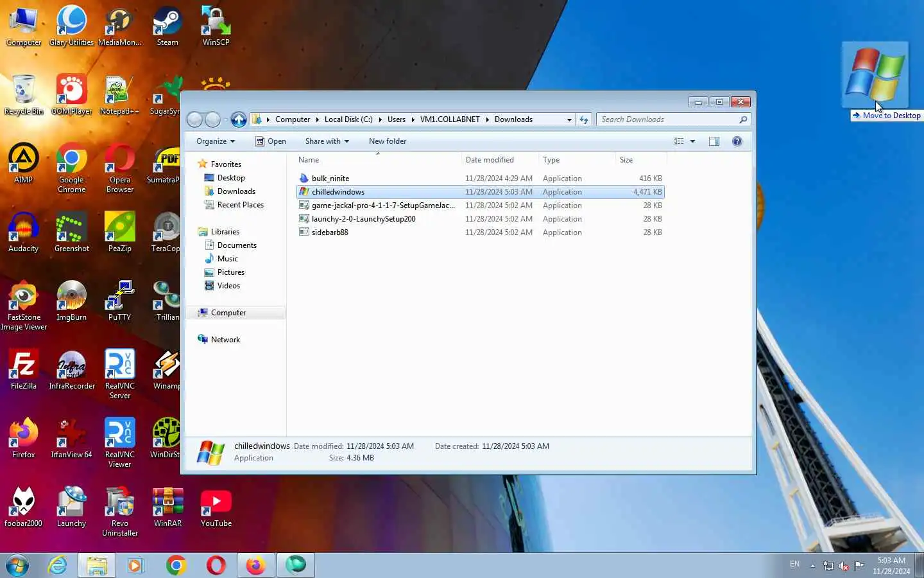Focus the Search Downloads field
The height and width of the screenshot is (578, 924).
click(673, 119)
